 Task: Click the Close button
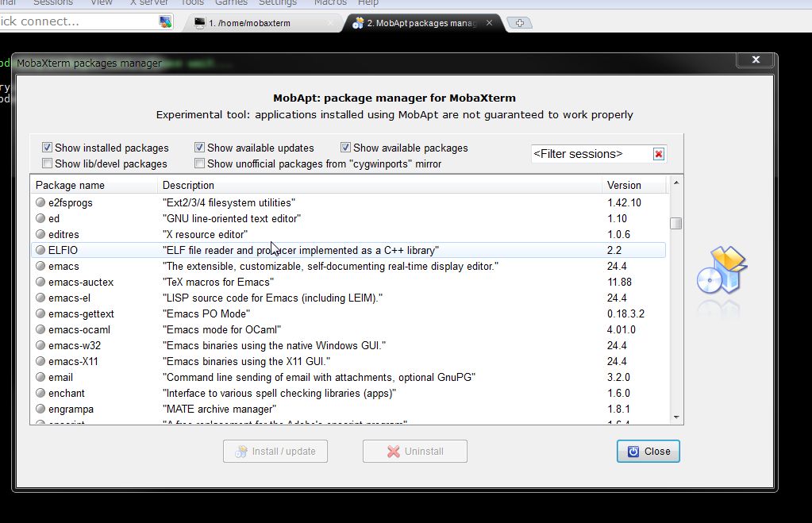pos(648,451)
